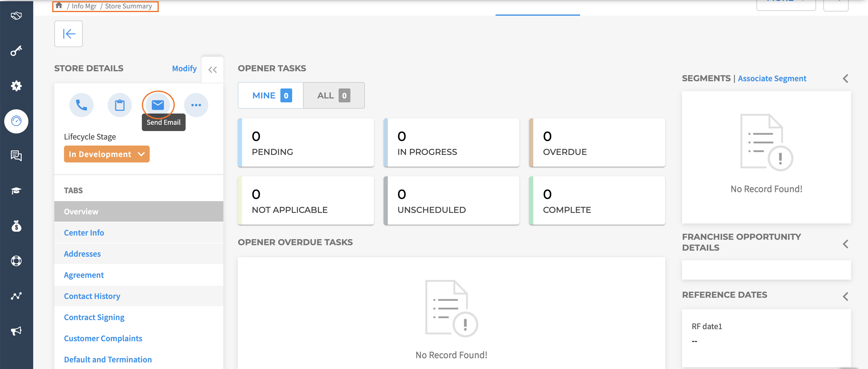Click Info Mgr in breadcrumb
The image size is (868, 369).
click(84, 6)
